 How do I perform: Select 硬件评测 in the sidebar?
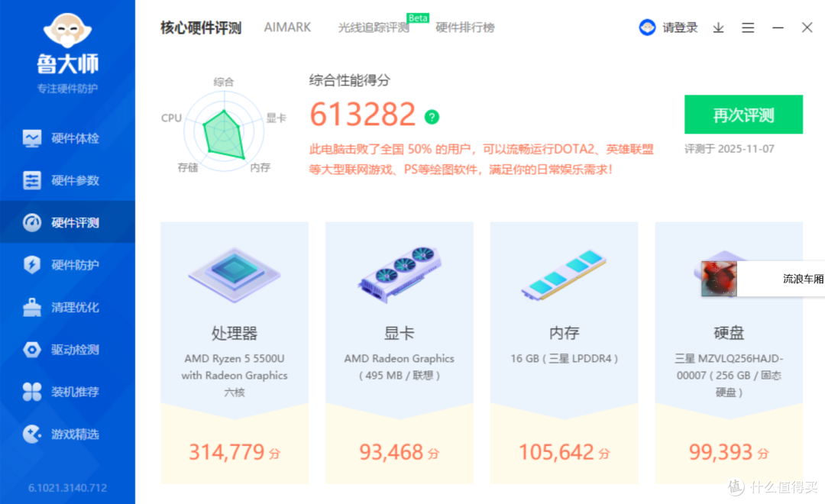click(67, 222)
